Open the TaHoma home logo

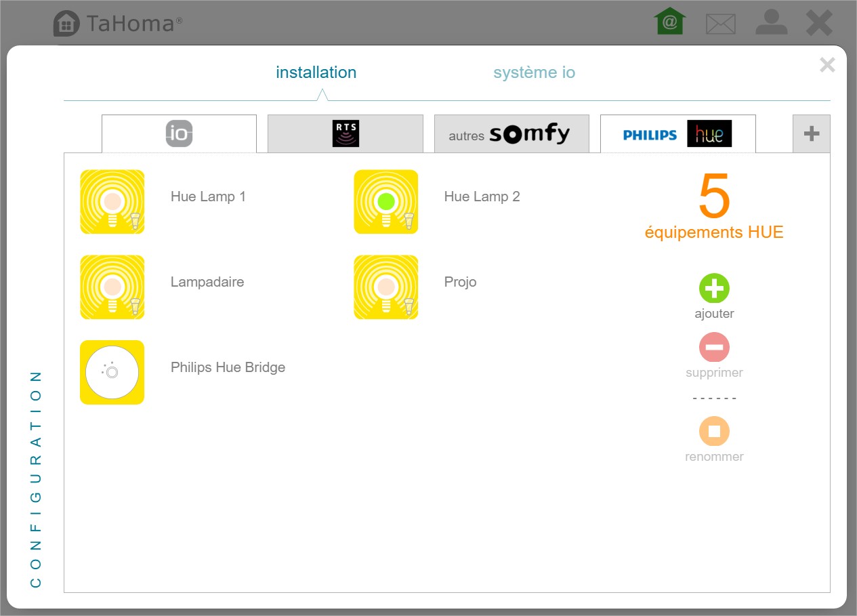click(x=66, y=24)
